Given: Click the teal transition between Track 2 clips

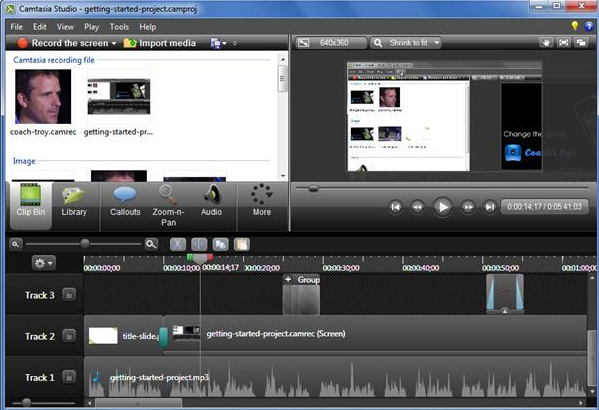Looking at the screenshot, I should [164, 338].
